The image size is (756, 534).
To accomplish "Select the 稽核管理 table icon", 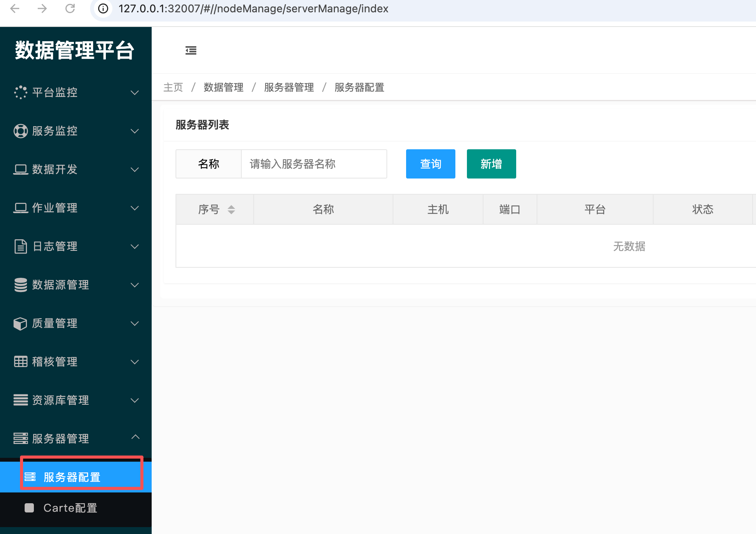I will pyautogui.click(x=20, y=362).
